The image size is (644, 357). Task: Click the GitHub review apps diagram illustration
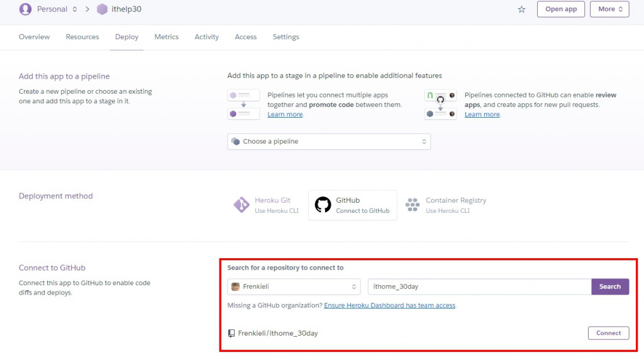[440, 105]
